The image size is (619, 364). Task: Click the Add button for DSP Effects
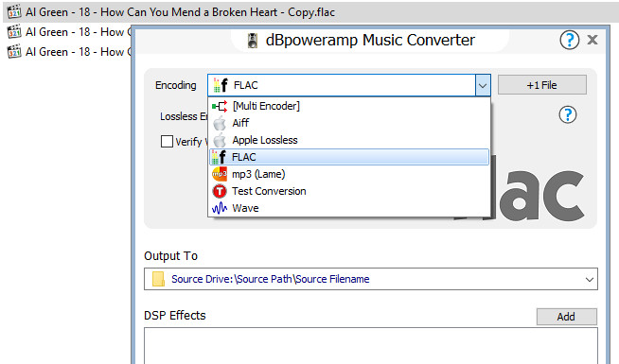(x=567, y=317)
